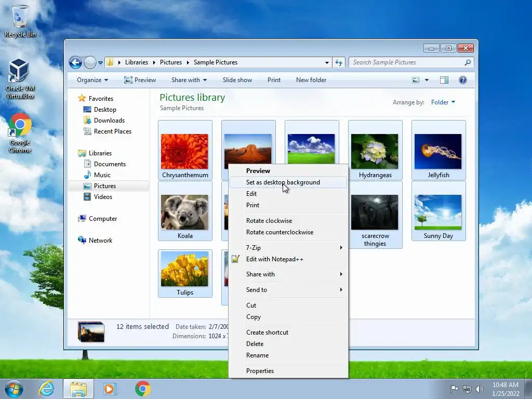Show the preview pane icon
The image size is (532, 399).
point(444,80)
